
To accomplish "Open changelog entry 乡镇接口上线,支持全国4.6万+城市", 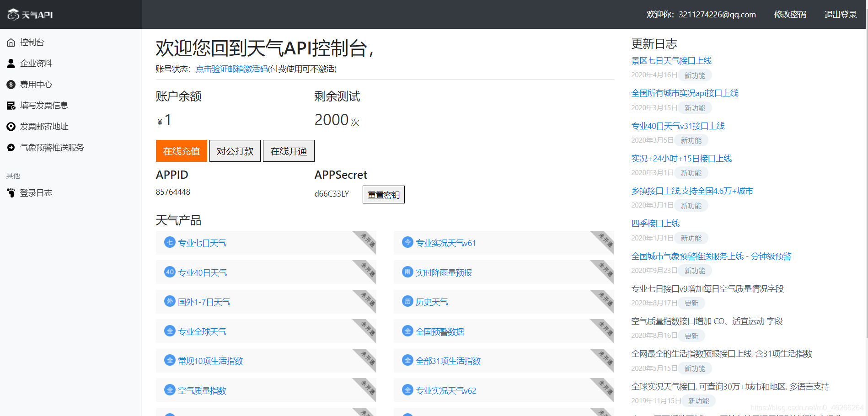I will [692, 191].
